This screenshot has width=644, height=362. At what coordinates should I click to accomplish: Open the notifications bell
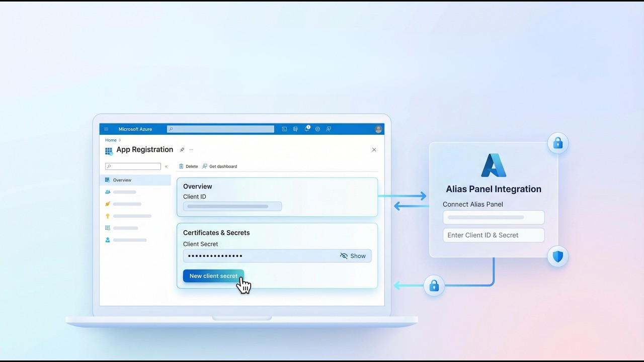point(307,129)
